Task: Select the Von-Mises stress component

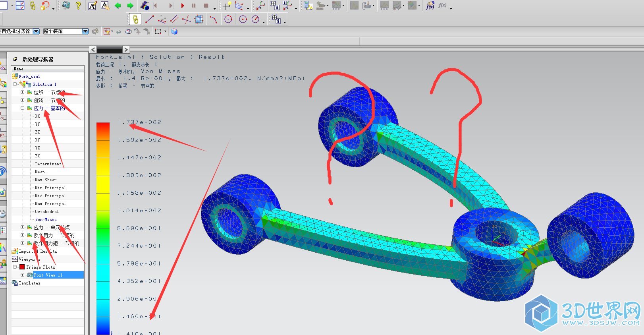Action: tap(46, 219)
